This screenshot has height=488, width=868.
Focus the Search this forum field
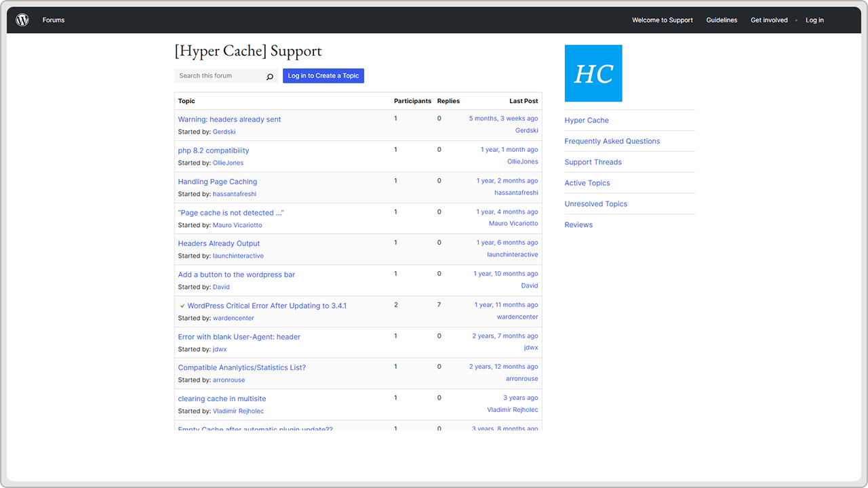click(220, 76)
